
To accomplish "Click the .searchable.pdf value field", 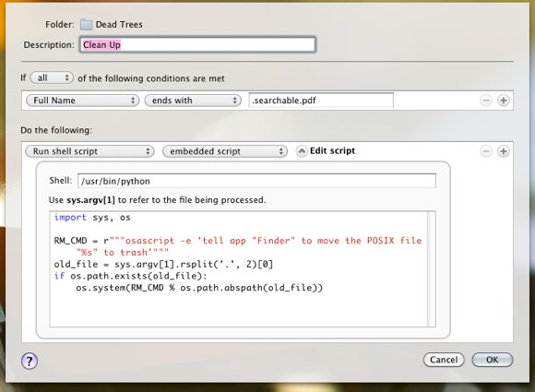I will tap(321, 101).
